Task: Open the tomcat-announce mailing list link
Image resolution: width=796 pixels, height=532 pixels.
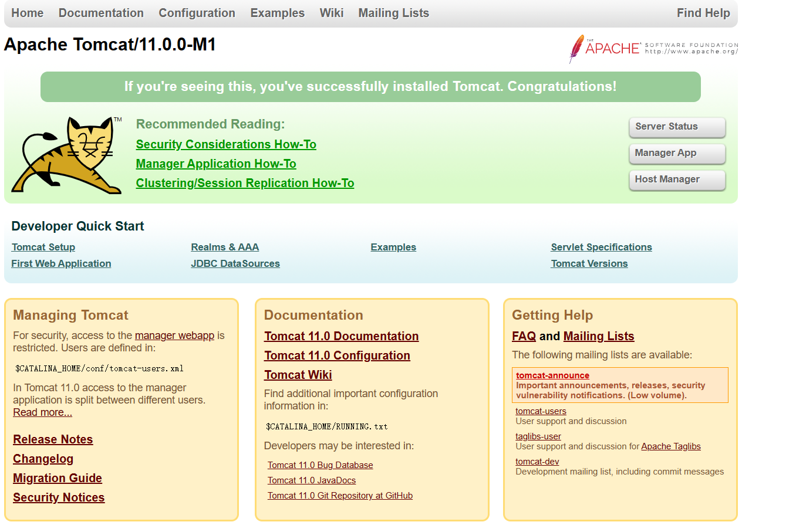Action: click(552, 375)
